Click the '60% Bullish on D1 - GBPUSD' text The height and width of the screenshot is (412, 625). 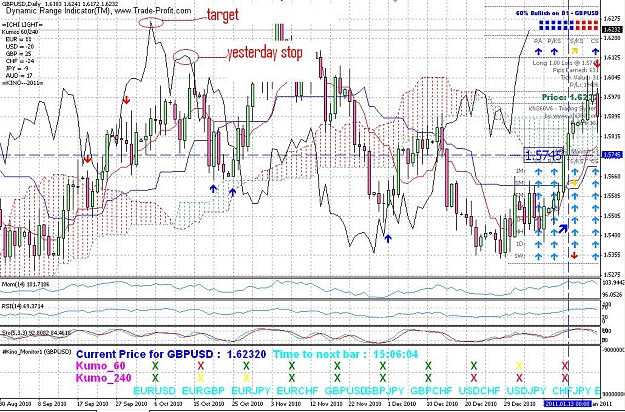coord(557,13)
